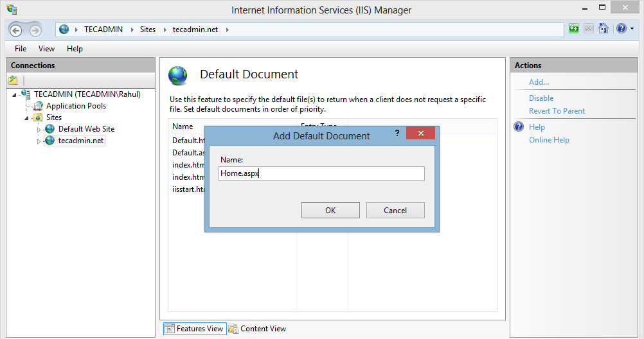This screenshot has width=644, height=339.
Task: Open breadcrumb arrow after tecadmin.net
Action: click(227, 30)
